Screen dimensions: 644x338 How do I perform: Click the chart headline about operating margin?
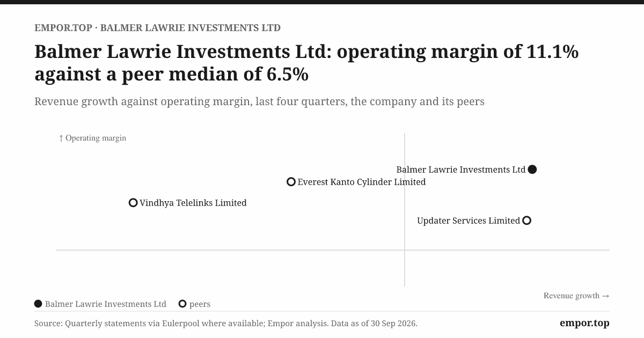click(x=306, y=63)
